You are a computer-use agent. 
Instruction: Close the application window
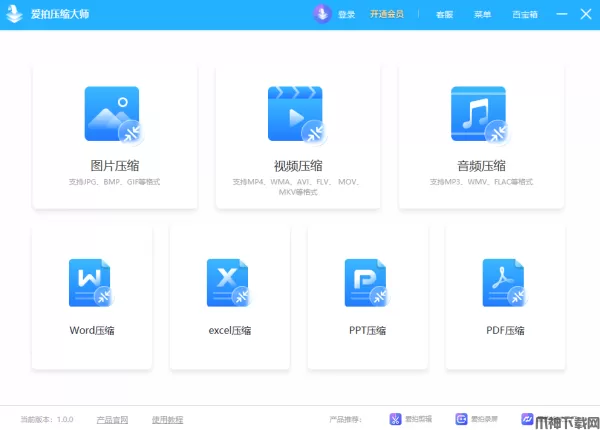(586, 14)
